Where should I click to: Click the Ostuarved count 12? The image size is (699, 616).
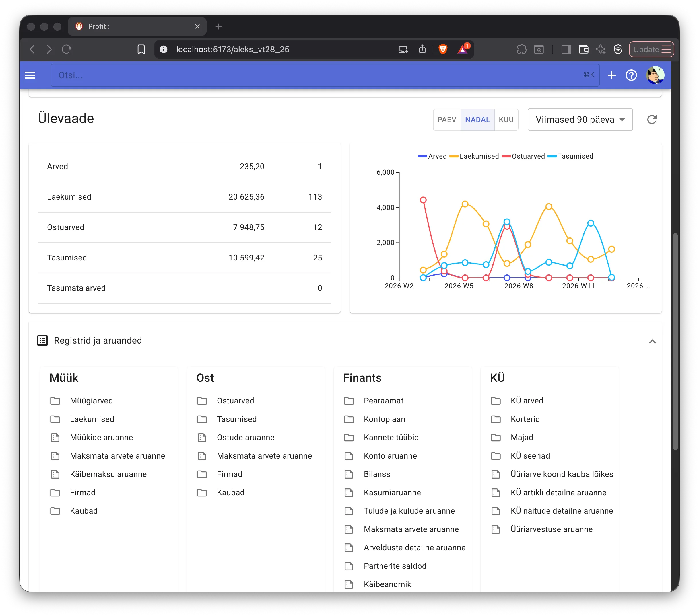pos(317,227)
